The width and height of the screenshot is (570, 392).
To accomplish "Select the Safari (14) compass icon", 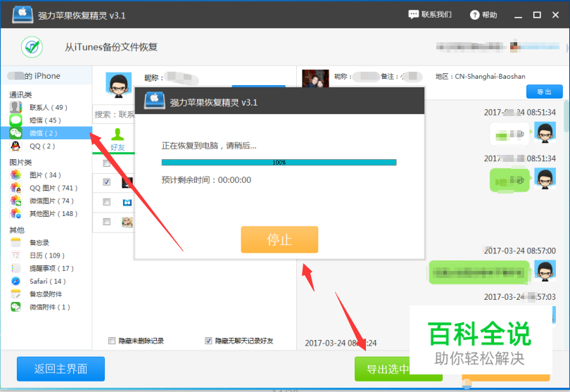I will (x=15, y=281).
